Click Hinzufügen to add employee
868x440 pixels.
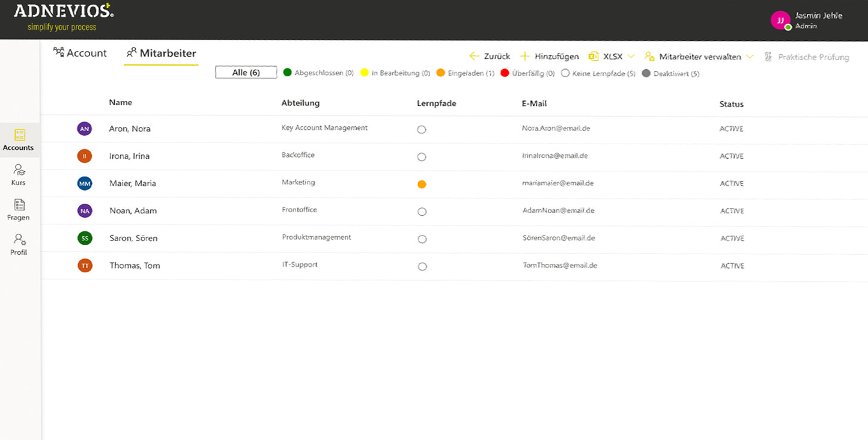point(550,57)
